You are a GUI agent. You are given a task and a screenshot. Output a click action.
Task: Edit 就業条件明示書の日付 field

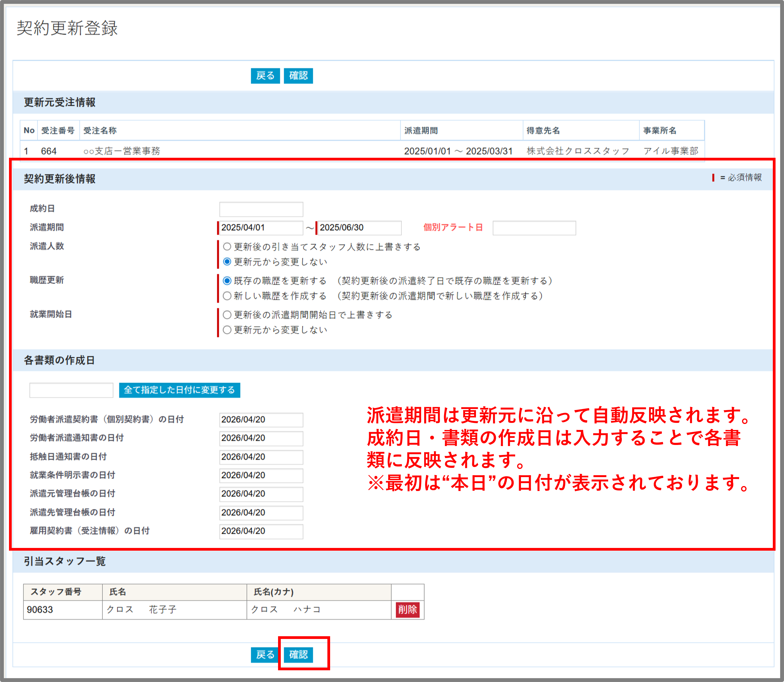tap(261, 475)
